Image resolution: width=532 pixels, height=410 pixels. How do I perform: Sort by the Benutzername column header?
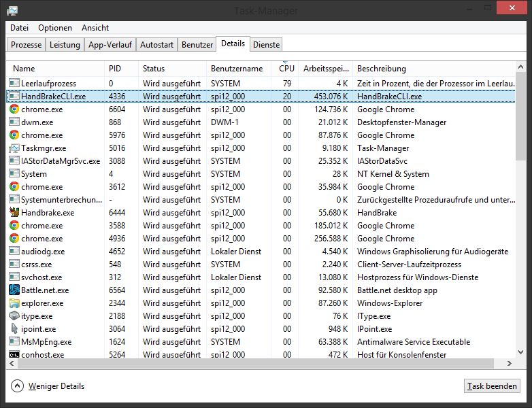point(239,69)
